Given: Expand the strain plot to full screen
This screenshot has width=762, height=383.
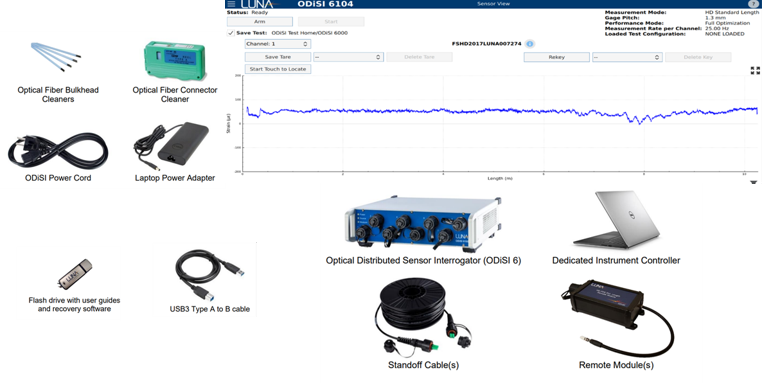Looking at the screenshot, I should coord(755,70).
